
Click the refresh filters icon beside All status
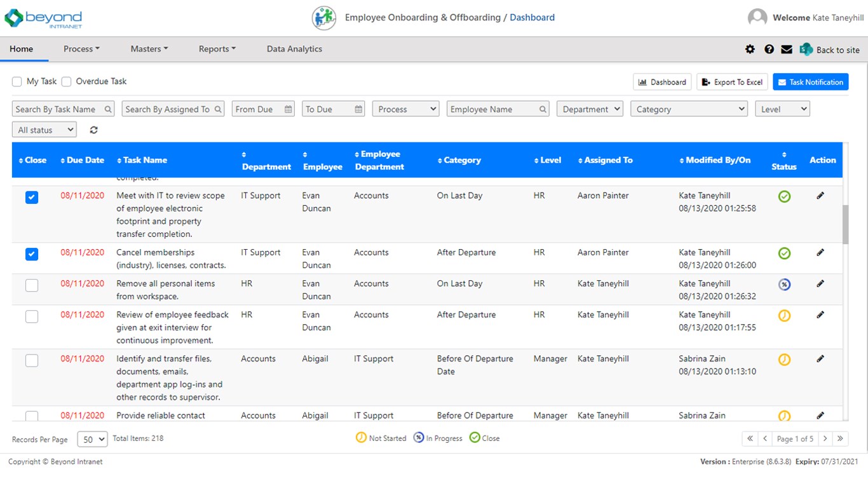pos(94,130)
